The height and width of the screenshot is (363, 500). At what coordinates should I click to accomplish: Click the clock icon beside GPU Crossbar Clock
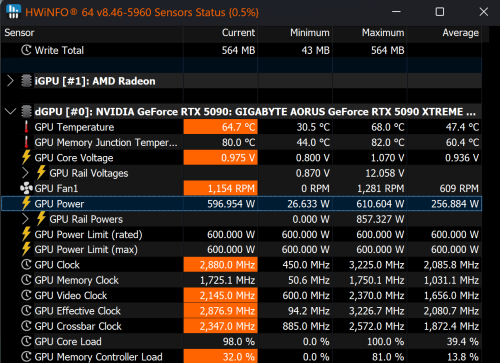point(26,326)
